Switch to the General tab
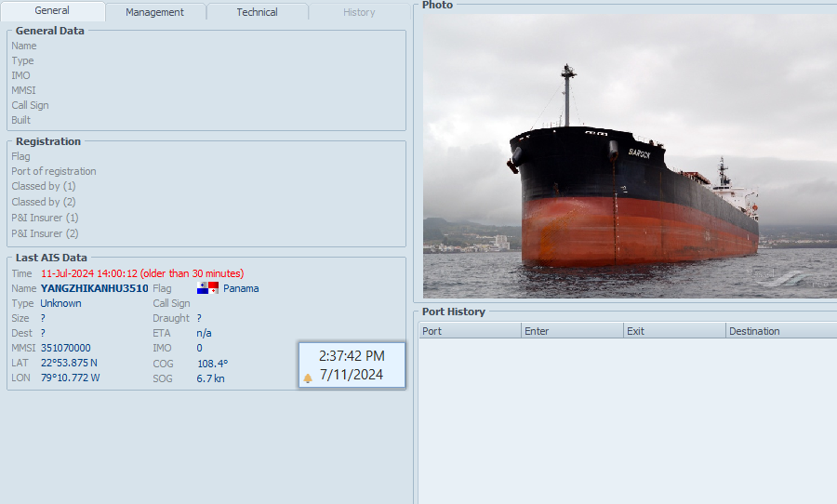837x504 pixels. tap(52, 10)
